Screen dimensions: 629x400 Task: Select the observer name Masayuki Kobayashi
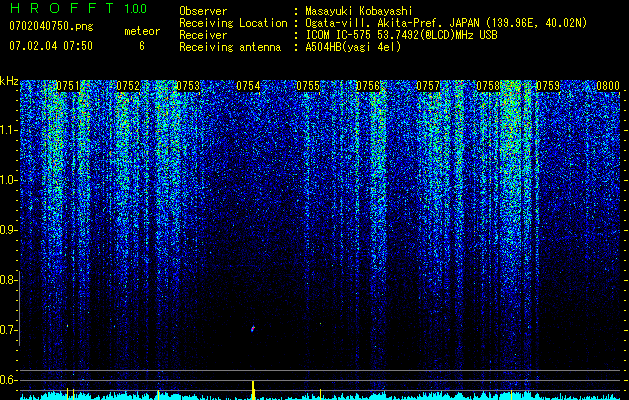(359, 11)
